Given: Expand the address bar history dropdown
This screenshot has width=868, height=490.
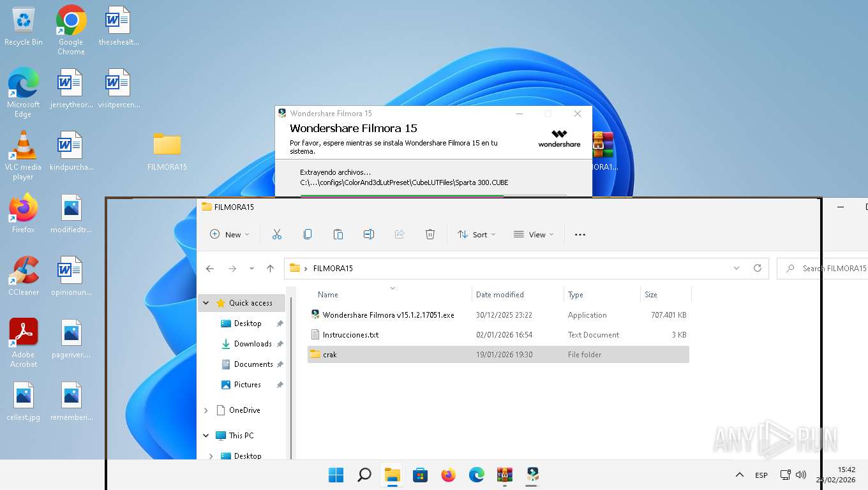Looking at the screenshot, I should pos(737,268).
